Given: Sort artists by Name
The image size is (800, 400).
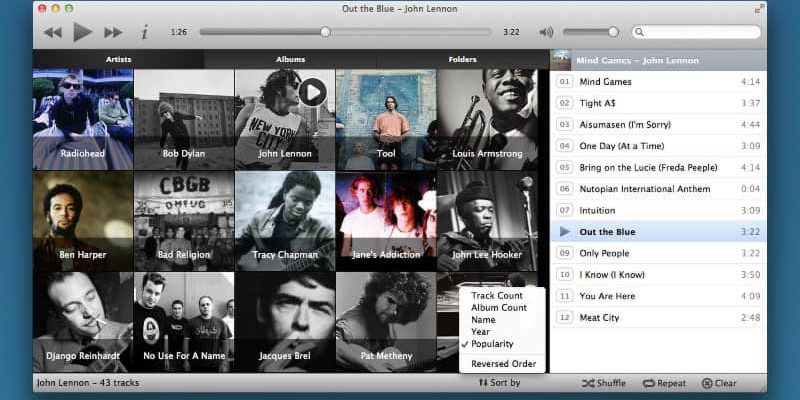Looking at the screenshot, I should 483,320.
